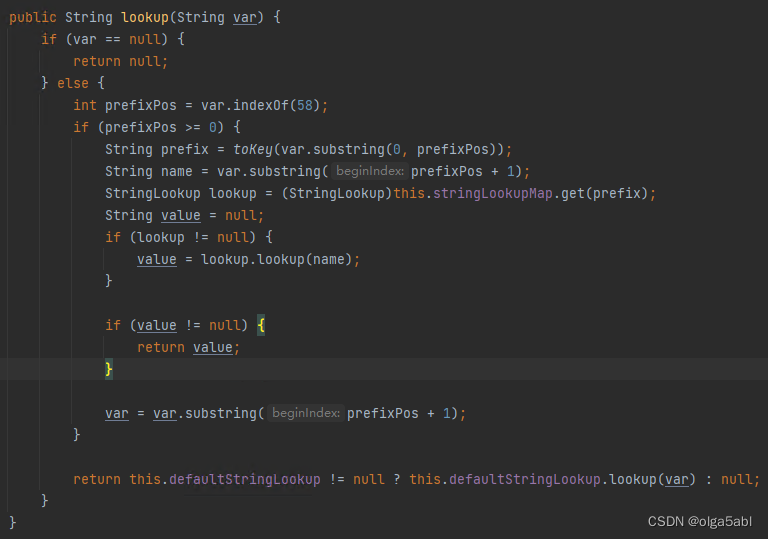768x539 pixels.
Task: Click the 'return null;' statement
Action: coord(120,61)
